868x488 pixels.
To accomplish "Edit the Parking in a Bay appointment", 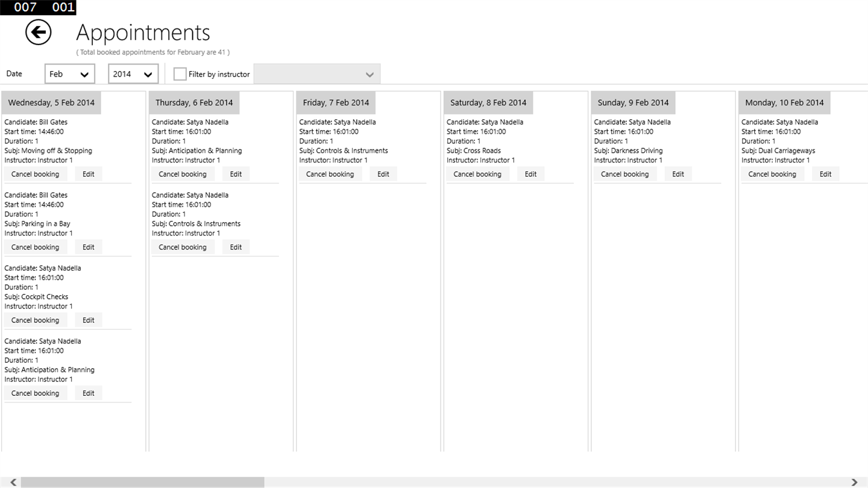I will point(89,247).
